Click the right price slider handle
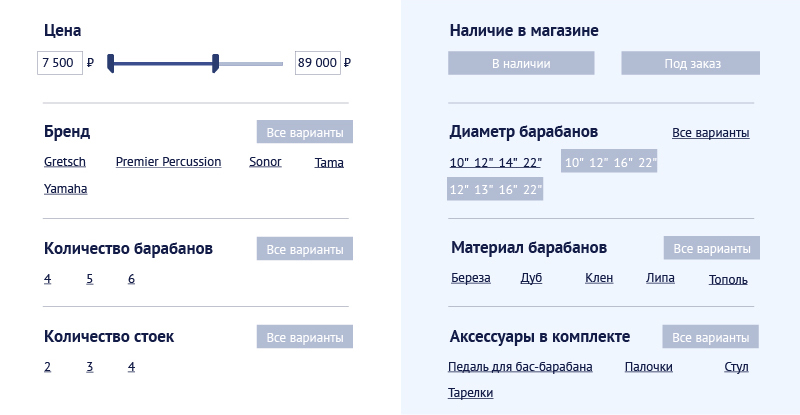Viewport: 800px width, 415px height. pos(215,64)
